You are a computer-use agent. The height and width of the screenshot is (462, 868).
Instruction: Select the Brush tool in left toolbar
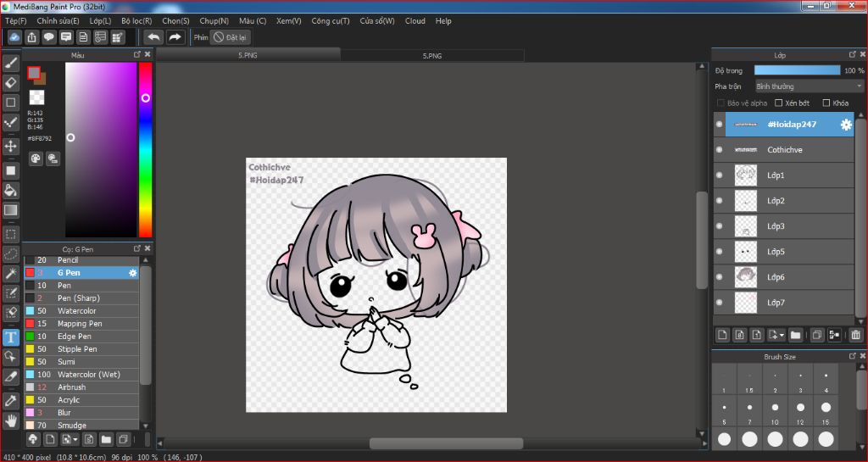[10, 64]
